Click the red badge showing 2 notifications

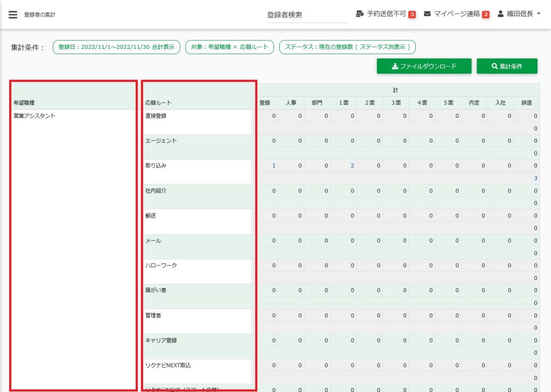(485, 15)
